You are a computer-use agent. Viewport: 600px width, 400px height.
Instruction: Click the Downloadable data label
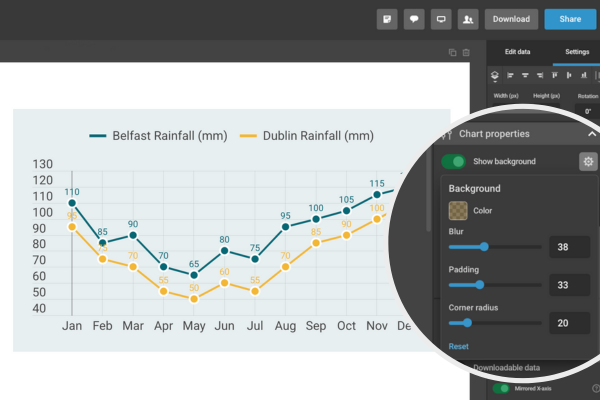(x=507, y=368)
